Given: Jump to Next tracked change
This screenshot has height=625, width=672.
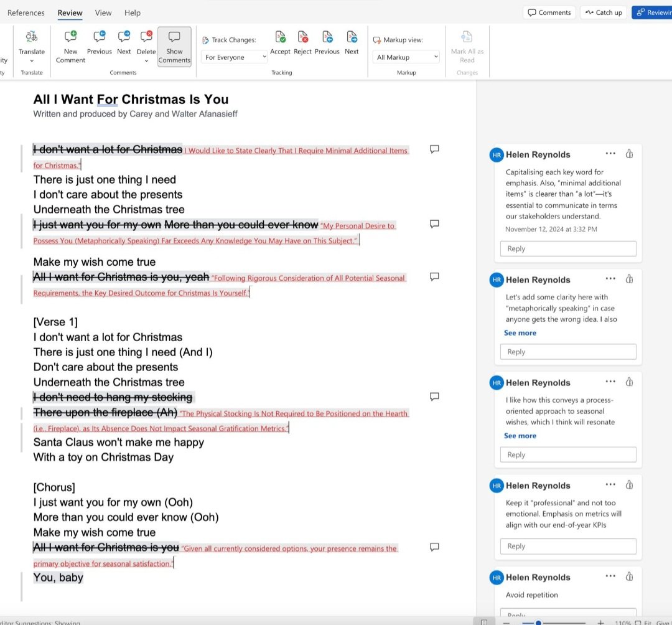Looking at the screenshot, I should [x=352, y=42].
